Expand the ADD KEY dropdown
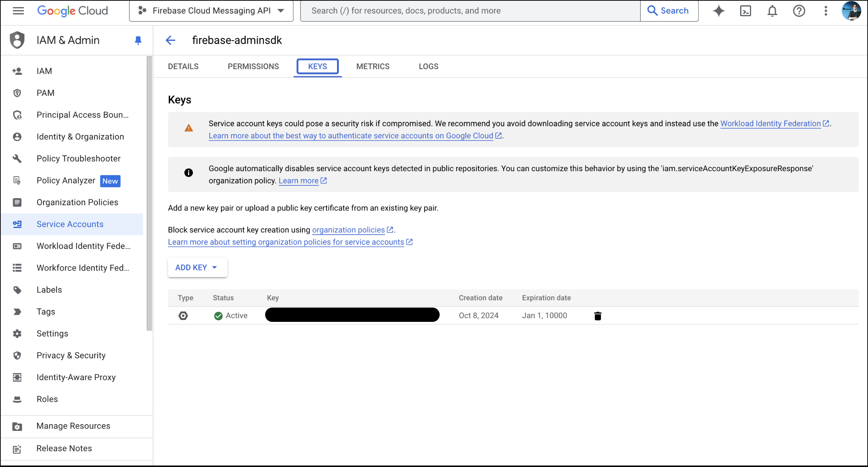The width and height of the screenshot is (868, 467). 197,267
